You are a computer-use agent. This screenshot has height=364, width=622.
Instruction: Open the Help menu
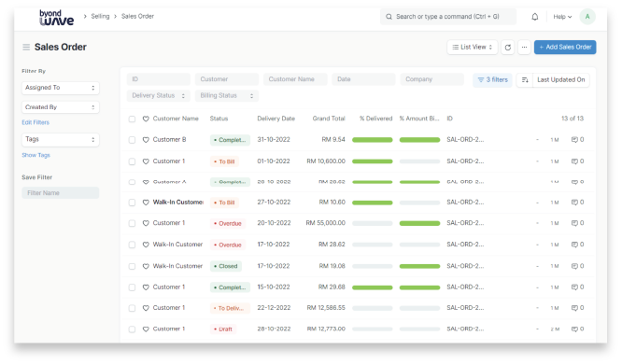click(x=562, y=17)
